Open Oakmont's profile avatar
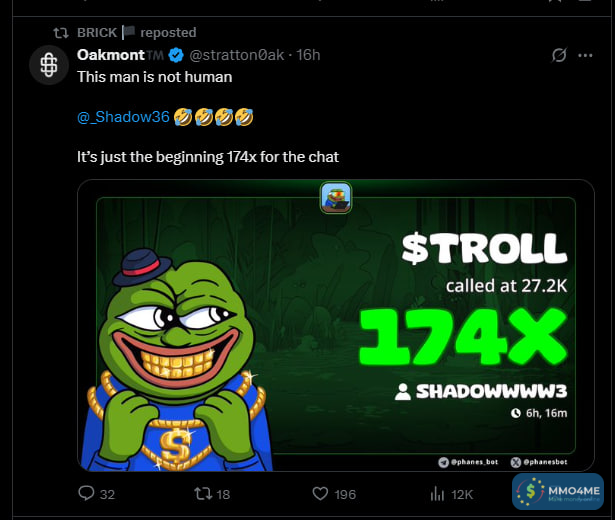The image size is (615, 520). click(47, 63)
